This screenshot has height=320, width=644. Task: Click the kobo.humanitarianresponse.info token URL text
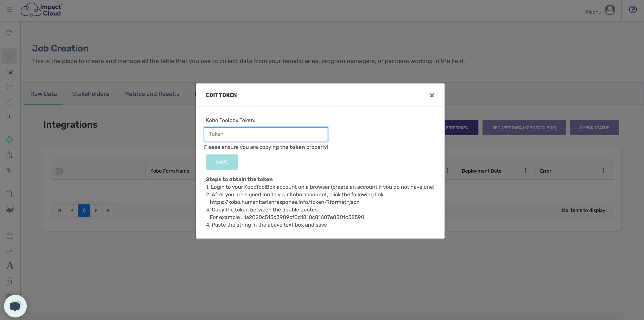285,202
